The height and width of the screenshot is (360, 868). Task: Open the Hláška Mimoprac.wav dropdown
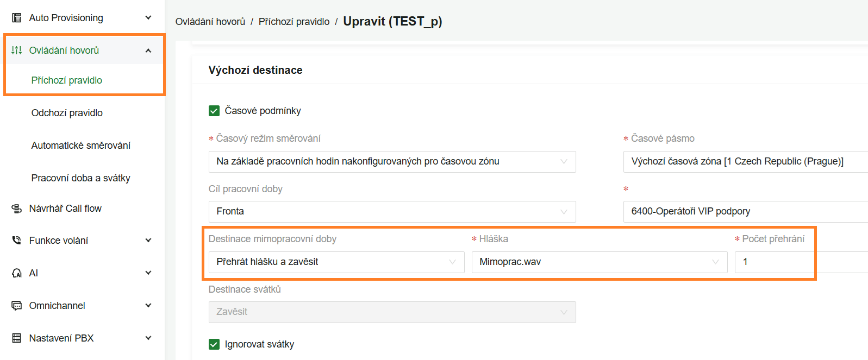click(x=599, y=262)
